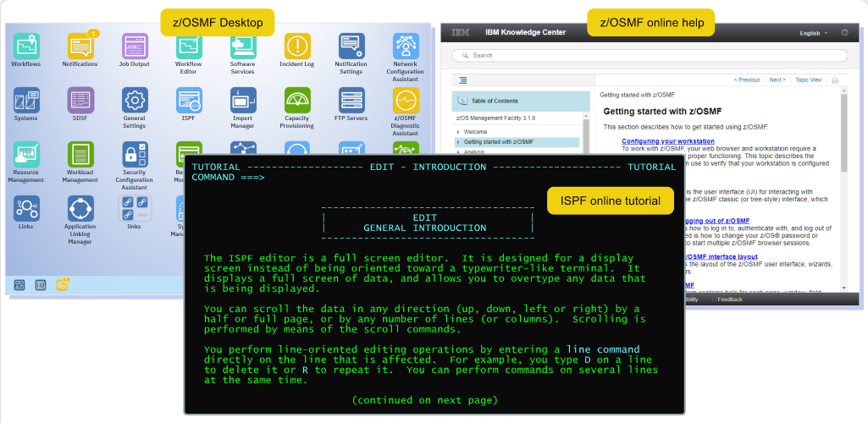Viewport: 868px width, 423px height.
Task: Click the table of contents scrollbar
Action: pos(586,135)
